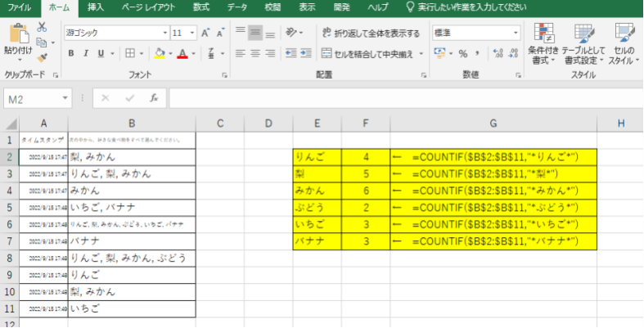Viewport: 644px width, 328px height.
Task: Switch to the ページ レイアウト tab
Action: pyautogui.click(x=148, y=8)
